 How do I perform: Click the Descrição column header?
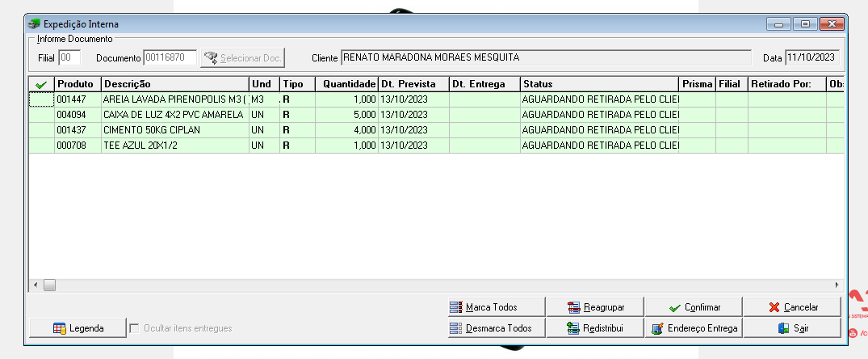[175, 84]
